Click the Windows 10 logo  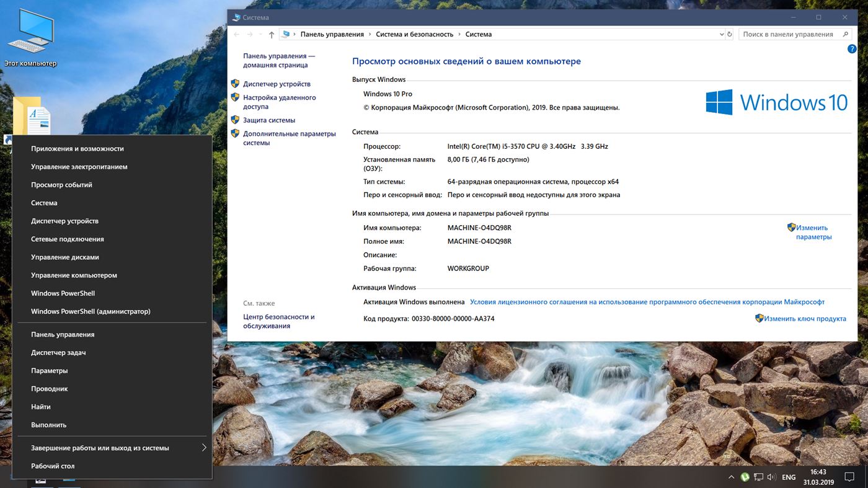(776, 102)
